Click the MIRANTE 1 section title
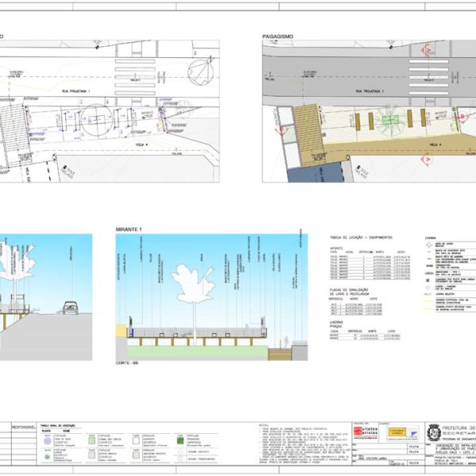 pyautogui.click(x=128, y=229)
